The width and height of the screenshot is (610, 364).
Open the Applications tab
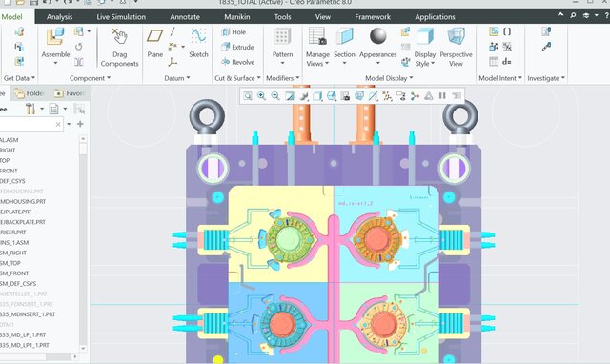click(x=435, y=17)
